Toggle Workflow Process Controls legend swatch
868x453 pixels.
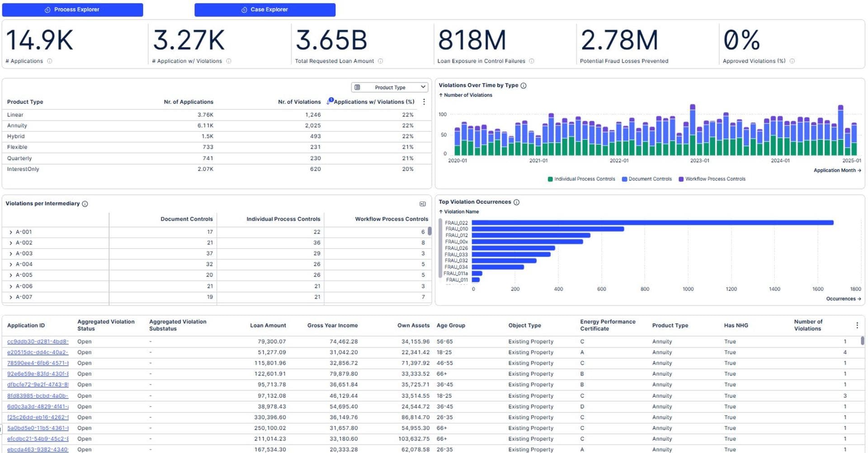681,179
